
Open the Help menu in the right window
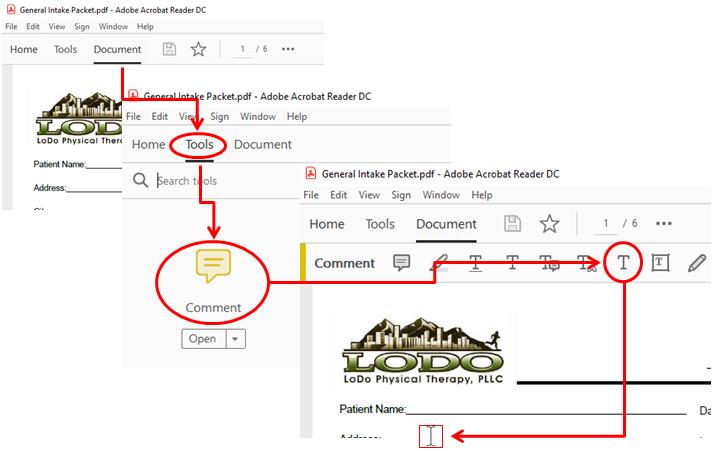[x=482, y=195]
